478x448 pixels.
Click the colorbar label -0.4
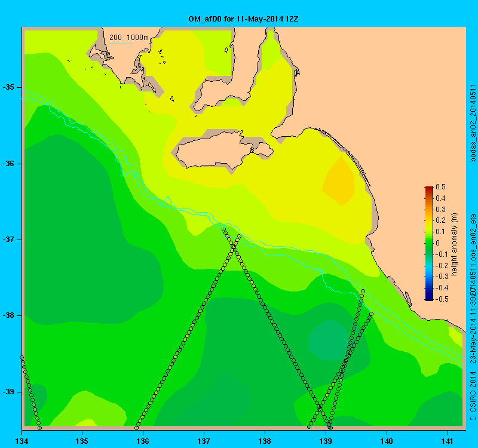[x=441, y=288]
